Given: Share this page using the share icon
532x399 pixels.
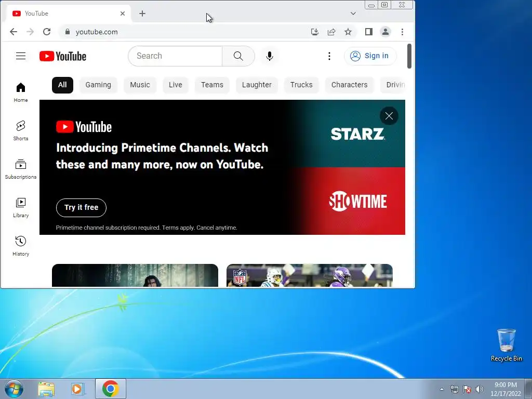Looking at the screenshot, I should coord(331,32).
